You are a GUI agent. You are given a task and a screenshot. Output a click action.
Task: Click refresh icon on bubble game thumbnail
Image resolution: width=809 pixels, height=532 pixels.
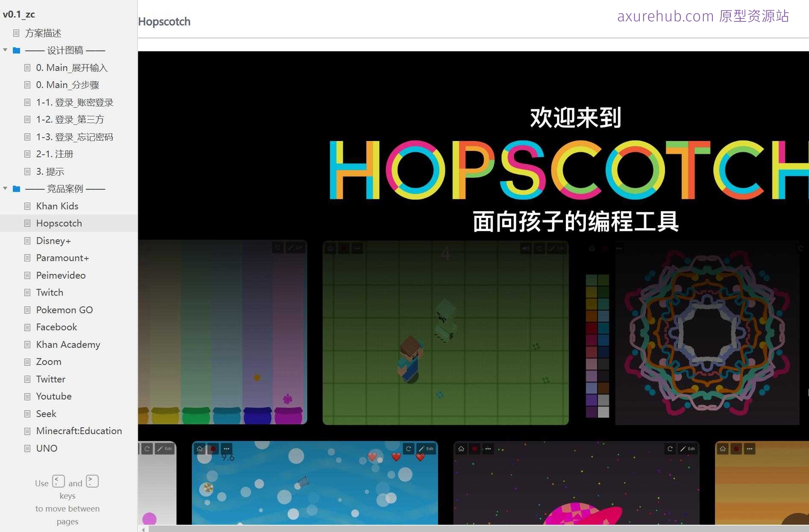409,449
